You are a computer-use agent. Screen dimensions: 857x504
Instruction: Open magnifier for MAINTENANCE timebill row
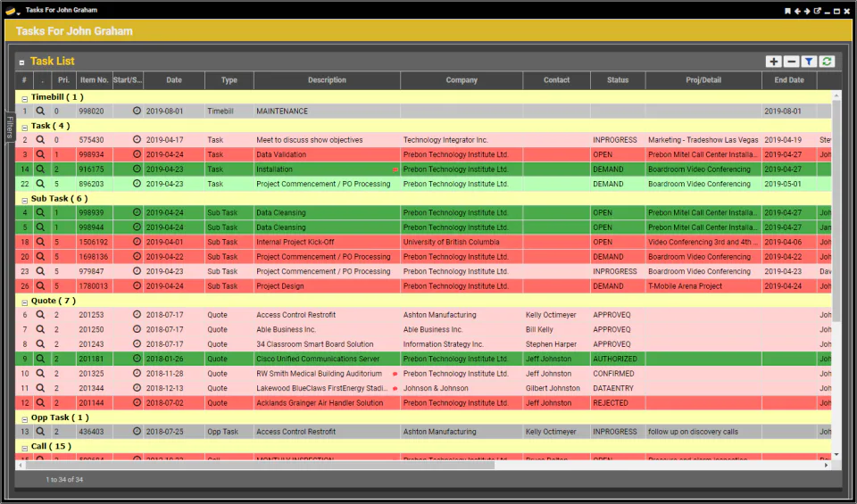click(x=40, y=111)
